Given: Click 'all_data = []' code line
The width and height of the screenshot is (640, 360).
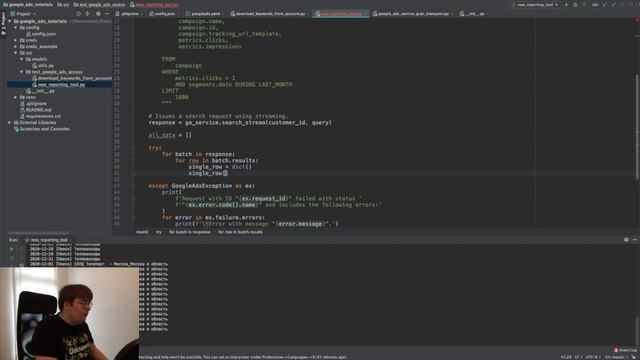Looking at the screenshot, I should pyautogui.click(x=170, y=135).
